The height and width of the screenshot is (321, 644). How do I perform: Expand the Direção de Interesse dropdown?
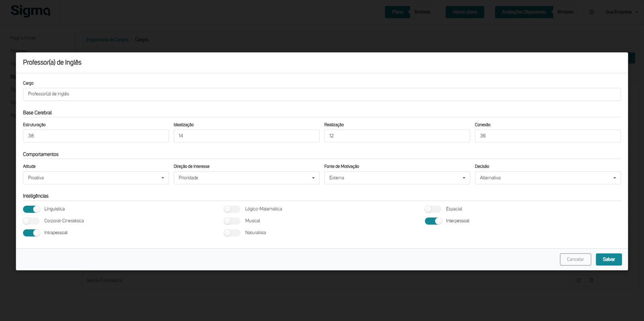point(246,178)
